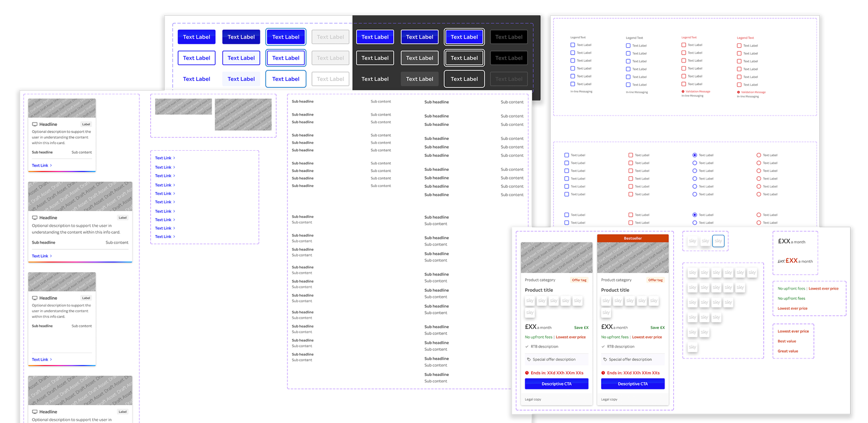Tick first blue checkbox under leftmost Legend Text
The image size is (868, 423).
click(572, 45)
